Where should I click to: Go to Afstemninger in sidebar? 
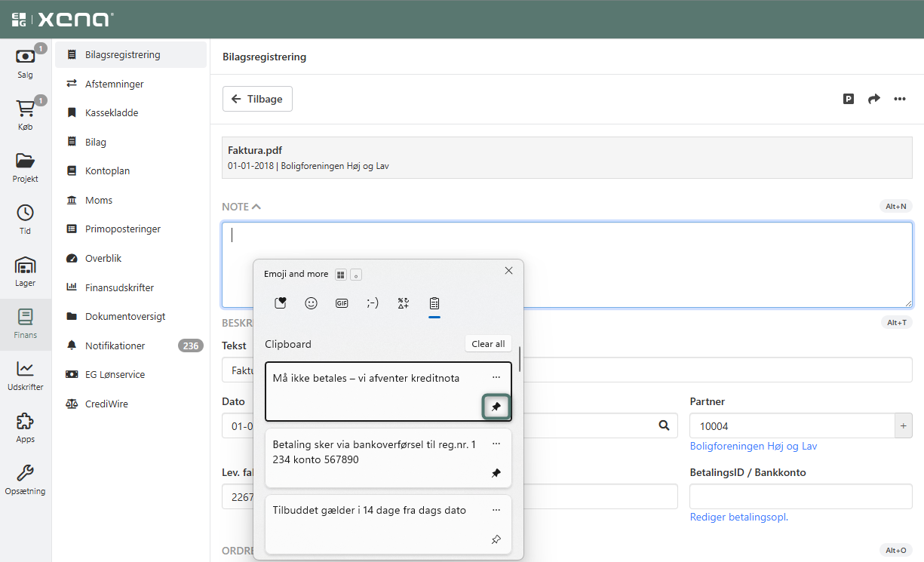[114, 84]
